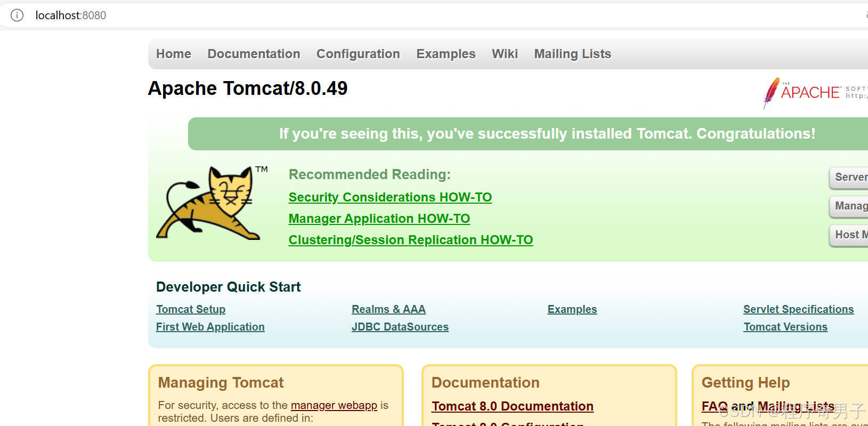868x426 pixels.
Task: Open the manager webapp link
Action: (334, 405)
